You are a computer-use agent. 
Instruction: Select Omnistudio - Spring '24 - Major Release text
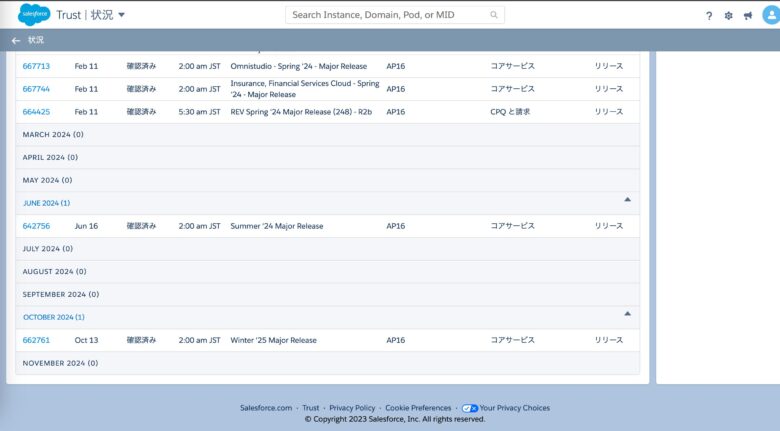coord(298,66)
